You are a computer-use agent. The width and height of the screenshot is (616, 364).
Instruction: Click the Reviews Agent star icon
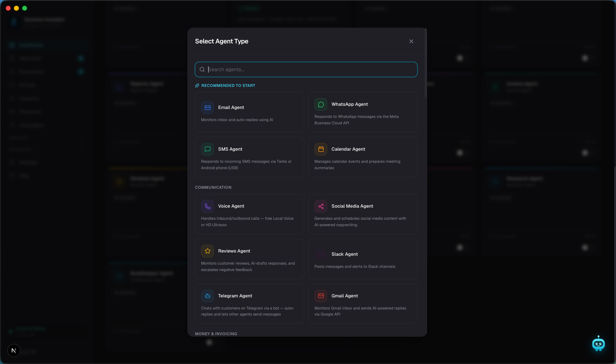pyautogui.click(x=207, y=251)
